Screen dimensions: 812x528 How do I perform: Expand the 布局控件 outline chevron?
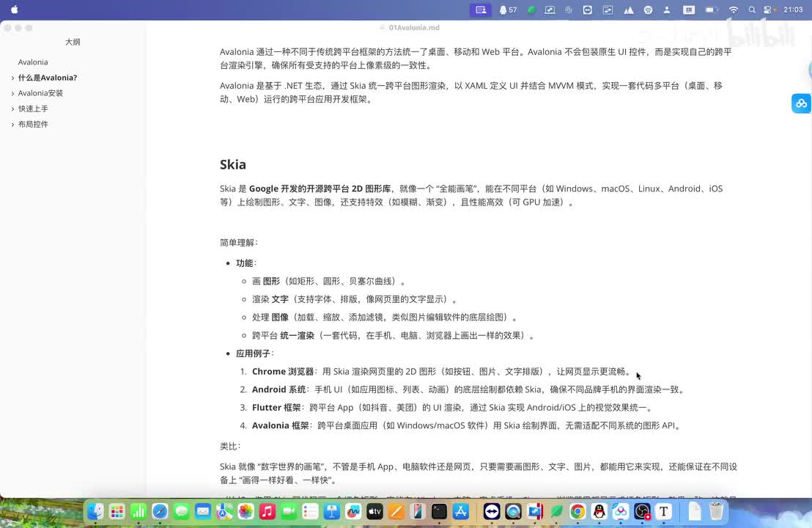(12, 125)
